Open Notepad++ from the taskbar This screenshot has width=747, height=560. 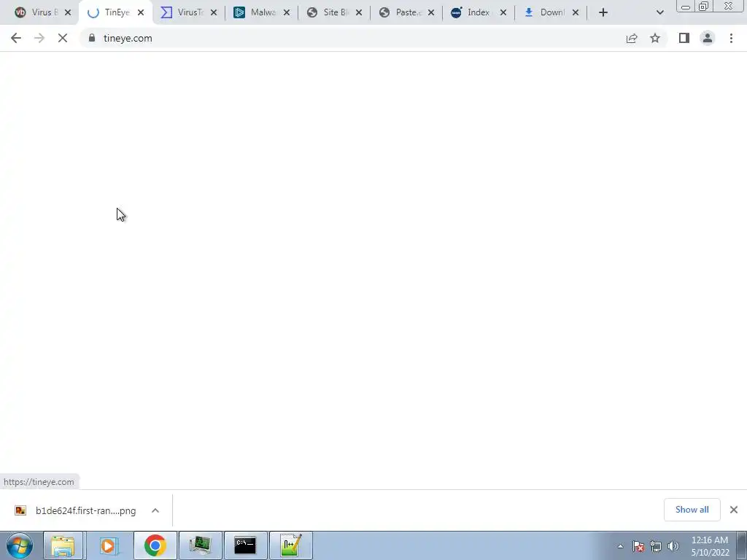pos(290,545)
